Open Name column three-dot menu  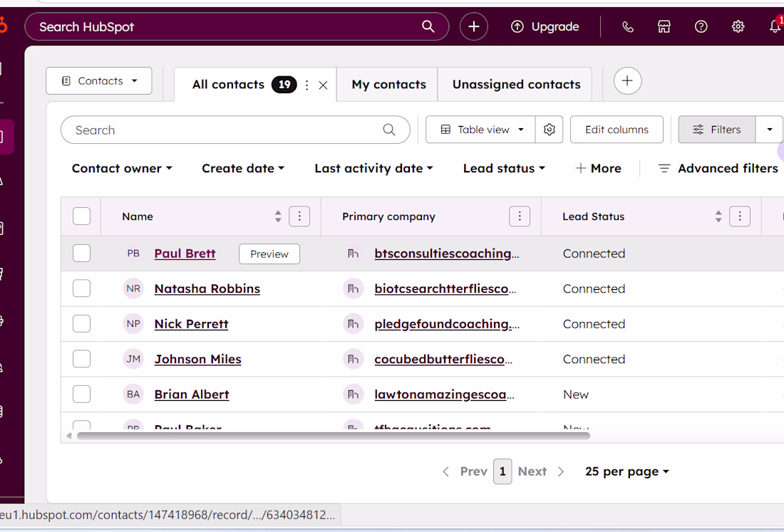coord(299,217)
